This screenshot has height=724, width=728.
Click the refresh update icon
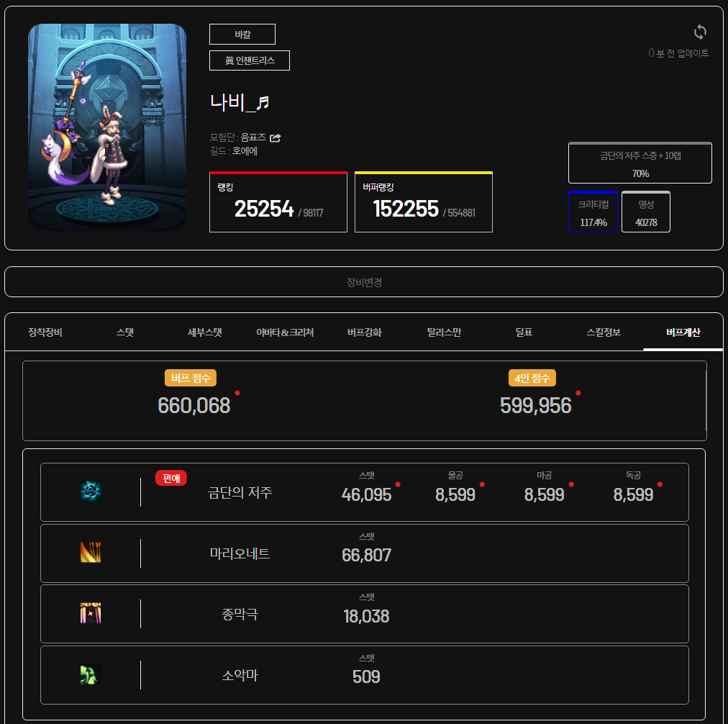[x=700, y=32]
